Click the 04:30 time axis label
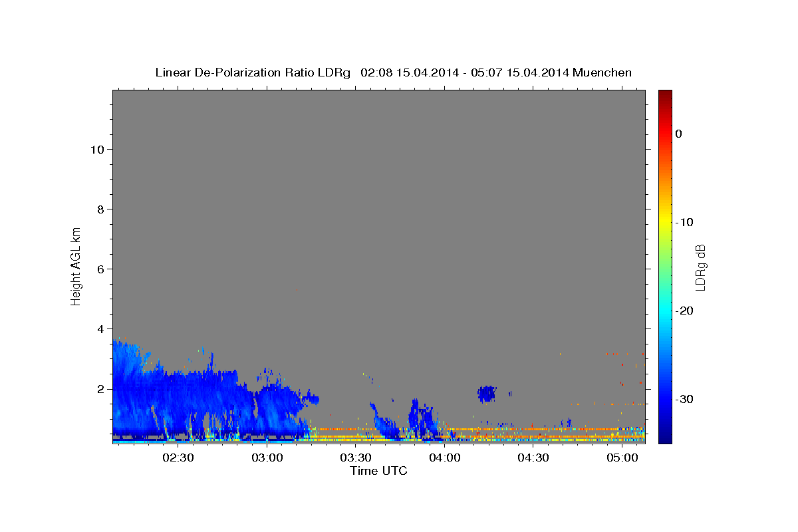The width and height of the screenshot is (798, 532). tap(533, 458)
